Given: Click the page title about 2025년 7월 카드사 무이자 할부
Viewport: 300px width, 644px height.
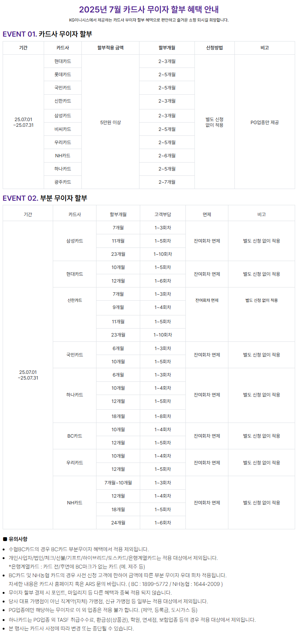Looking at the screenshot, I should click(149, 9).
